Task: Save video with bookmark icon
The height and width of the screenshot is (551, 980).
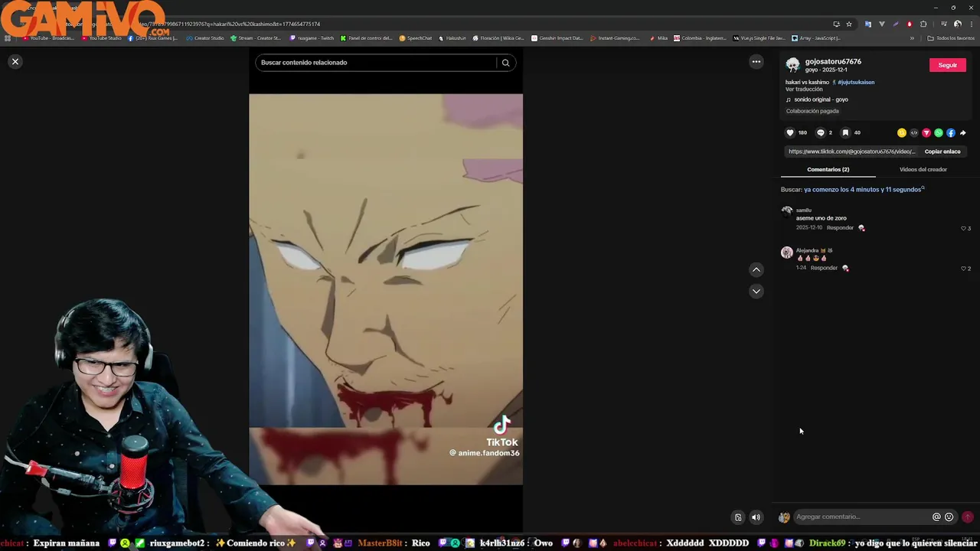Action: (845, 132)
